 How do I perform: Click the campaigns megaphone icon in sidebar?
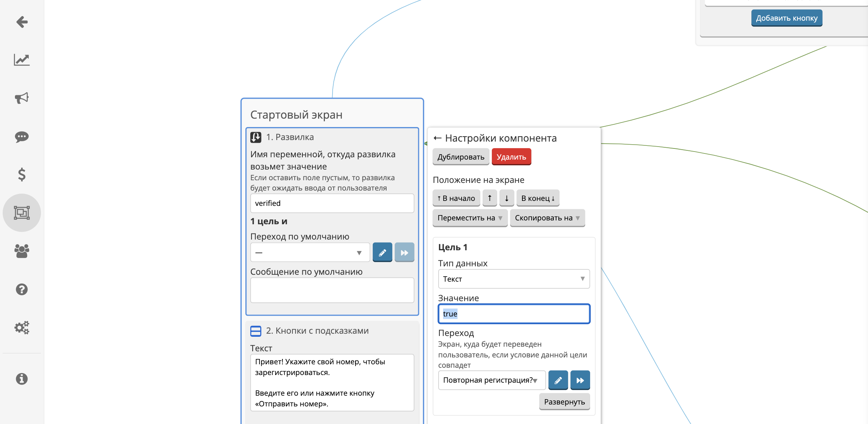pos(22,98)
